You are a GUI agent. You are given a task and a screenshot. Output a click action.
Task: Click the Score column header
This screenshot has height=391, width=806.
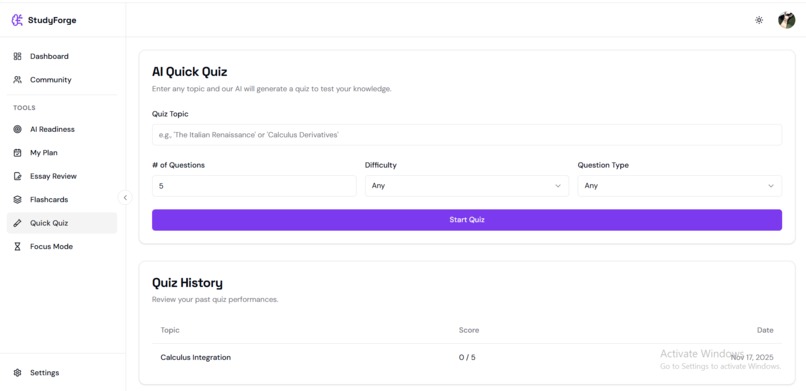[469, 330]
